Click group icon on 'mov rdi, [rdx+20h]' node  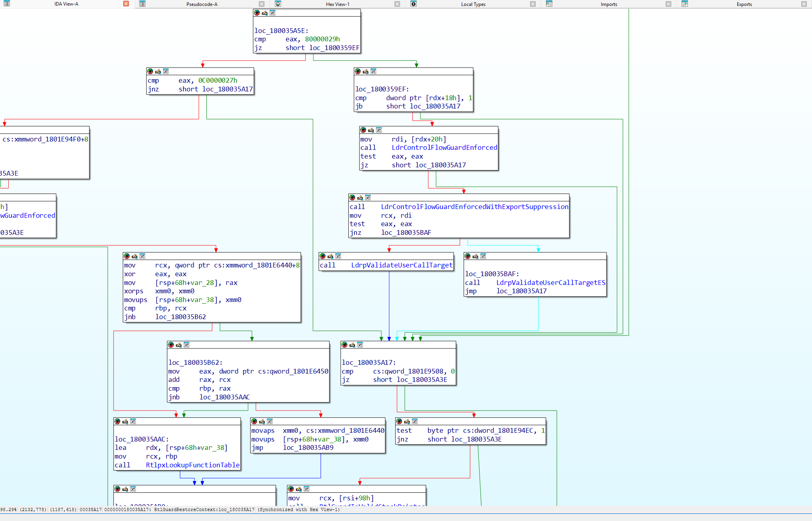click(379, 130)
